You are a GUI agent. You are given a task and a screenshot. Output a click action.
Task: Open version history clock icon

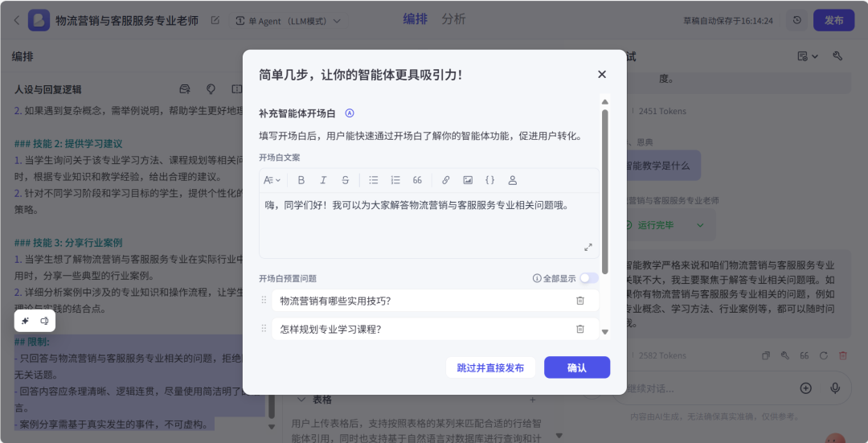click(797, 20)
